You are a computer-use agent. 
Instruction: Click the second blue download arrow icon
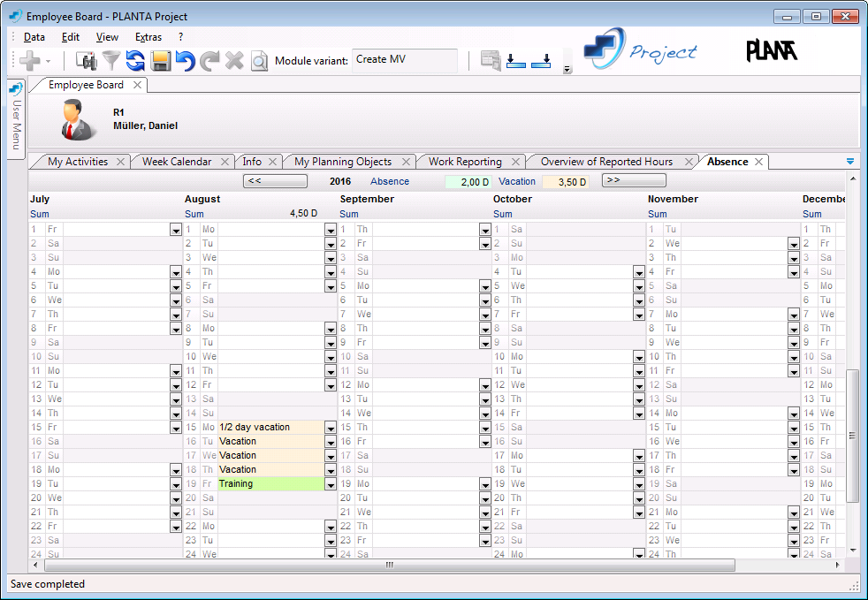541,61
